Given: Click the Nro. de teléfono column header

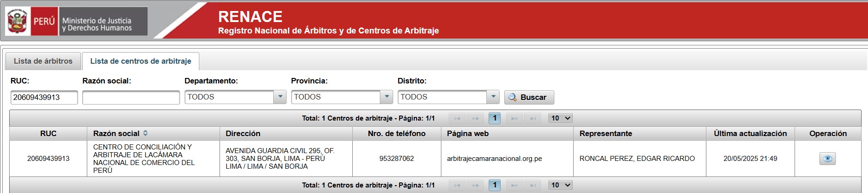Looking at the screenshot, I should [x=397, y=133].
